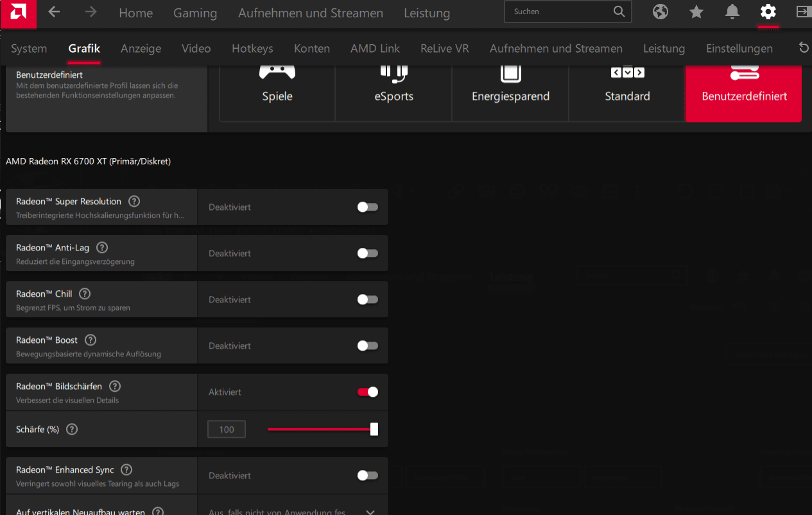Switch to the Anzeige tab

[x=141, y=48]
